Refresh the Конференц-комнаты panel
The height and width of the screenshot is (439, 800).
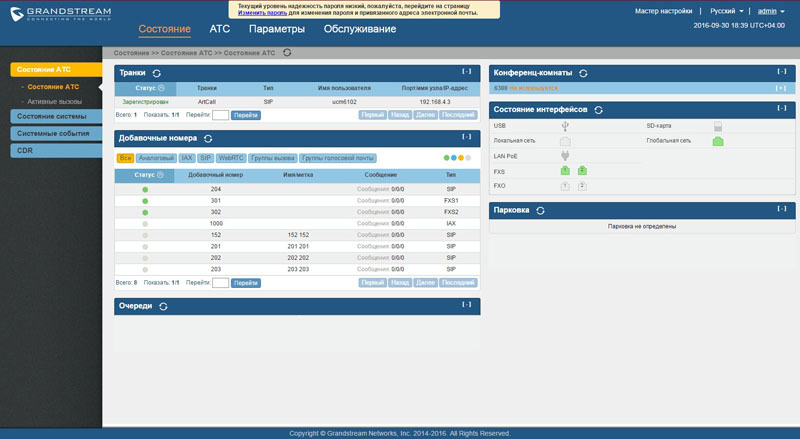tap(583, 74)
